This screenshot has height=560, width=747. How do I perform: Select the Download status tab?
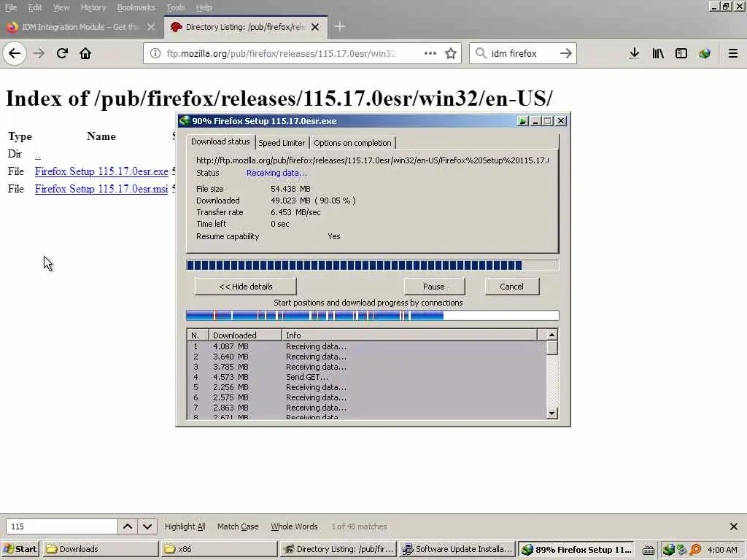click(220, 141)
